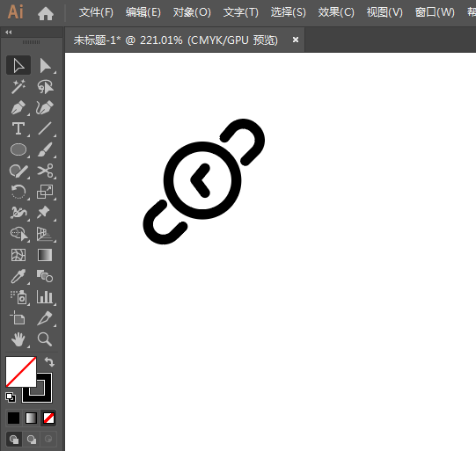Screen dimensions: 476x451
Task: Select the Magic Wand tool
Action: point(18,87)
